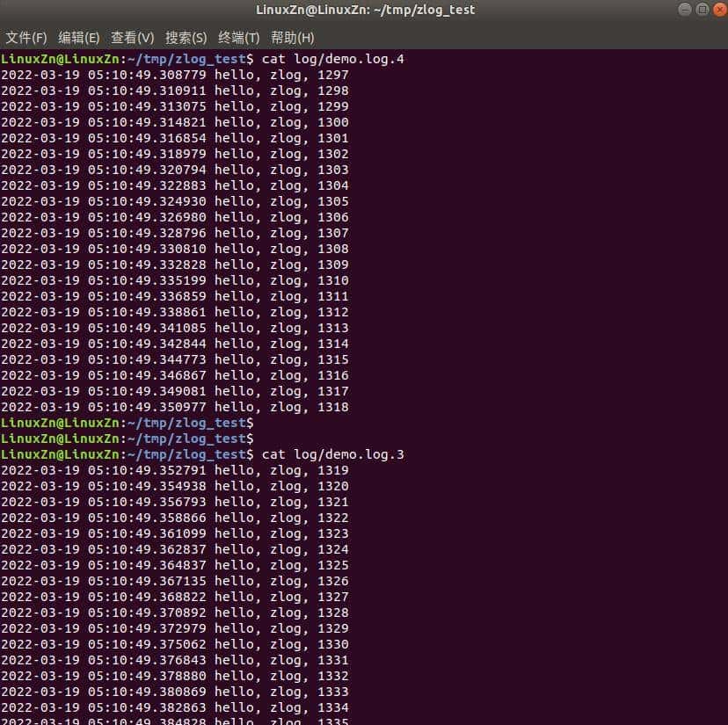Select the log line ending 1311
728x725 pixels.
tap(175, 296)
